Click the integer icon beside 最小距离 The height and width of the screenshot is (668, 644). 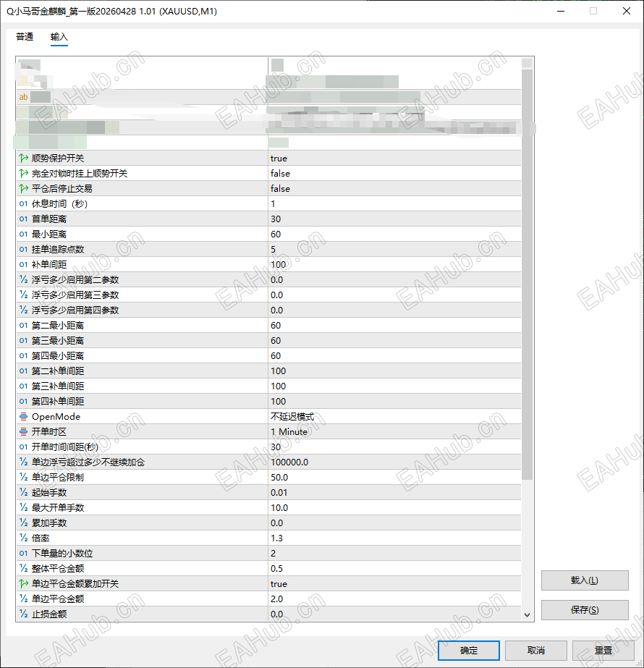pos(23,234)
